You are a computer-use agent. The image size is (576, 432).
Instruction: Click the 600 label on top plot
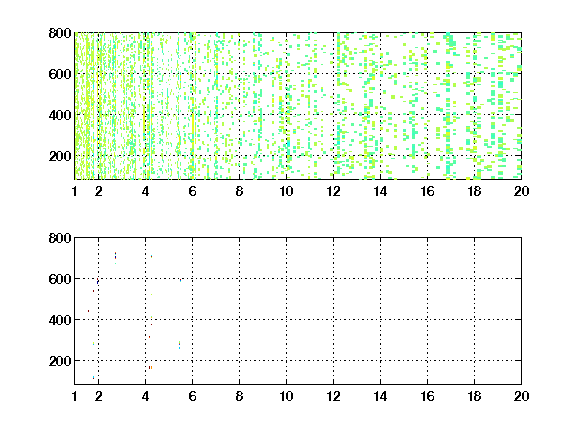click(x=60, y=74)
